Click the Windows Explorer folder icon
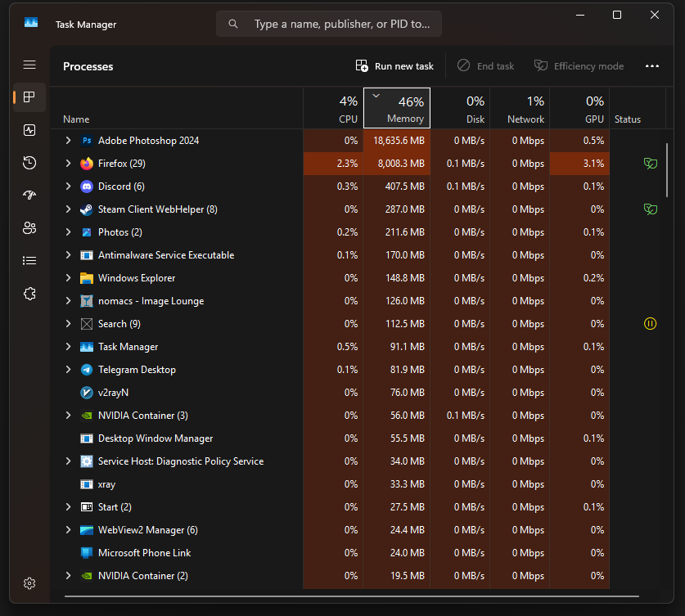The image size is (685, 616). point(87,278)
